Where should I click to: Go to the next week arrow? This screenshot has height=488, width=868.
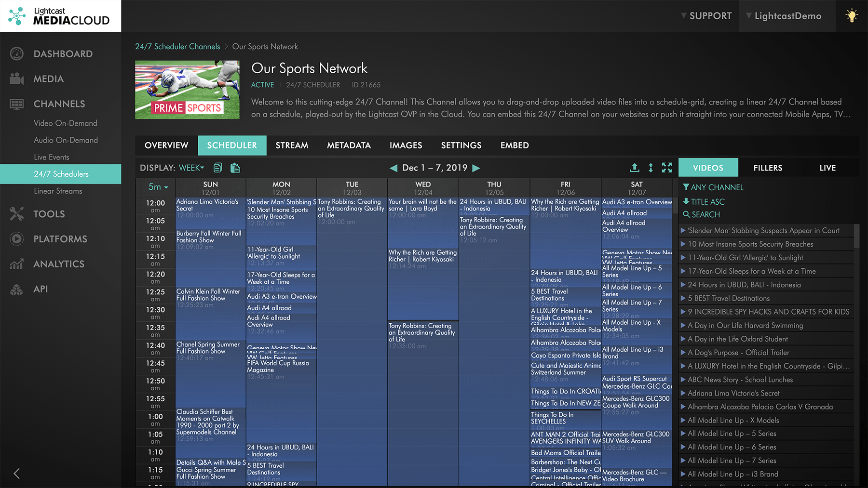click(476, 168)
